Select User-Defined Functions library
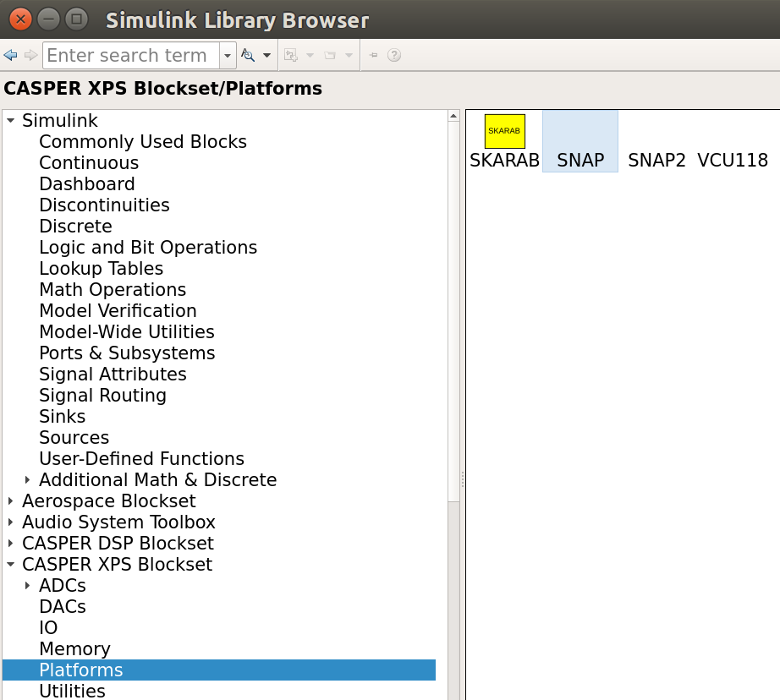 click(x=142, y=458)
